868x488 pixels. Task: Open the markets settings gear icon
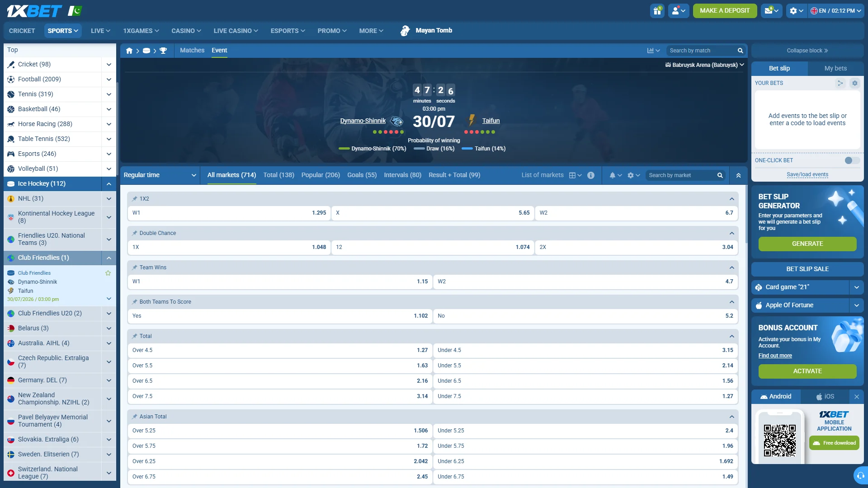(x=633, y=175)
